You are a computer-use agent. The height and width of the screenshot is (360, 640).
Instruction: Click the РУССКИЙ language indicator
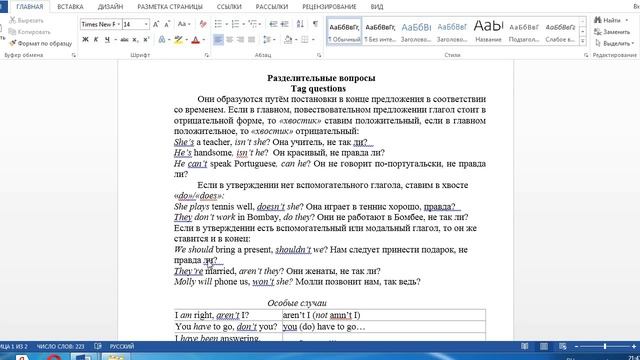pyautogui.click(x=122, y=346)
